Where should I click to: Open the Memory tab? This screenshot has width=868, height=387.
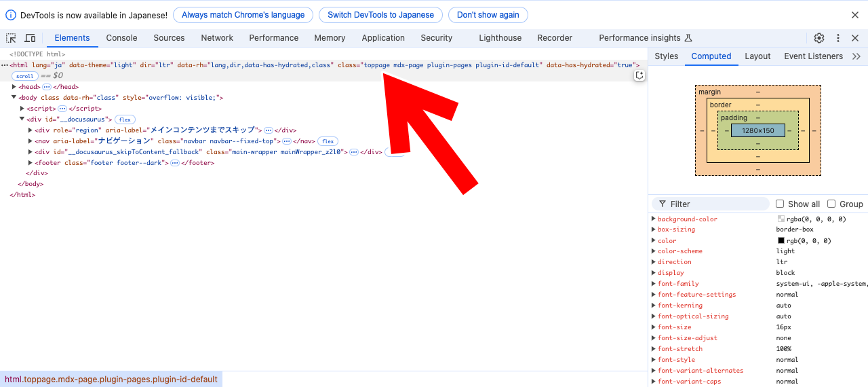[330, 38]
